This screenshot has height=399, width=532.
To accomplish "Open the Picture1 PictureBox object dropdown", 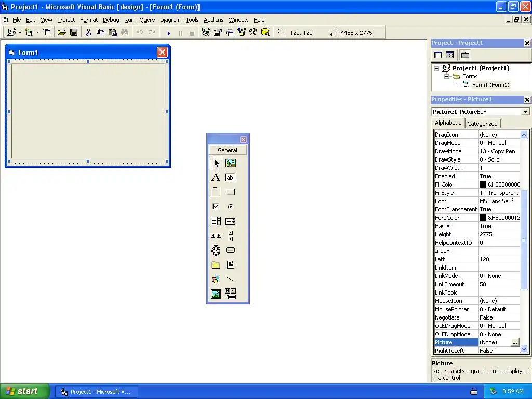I will tap(525, 112).
